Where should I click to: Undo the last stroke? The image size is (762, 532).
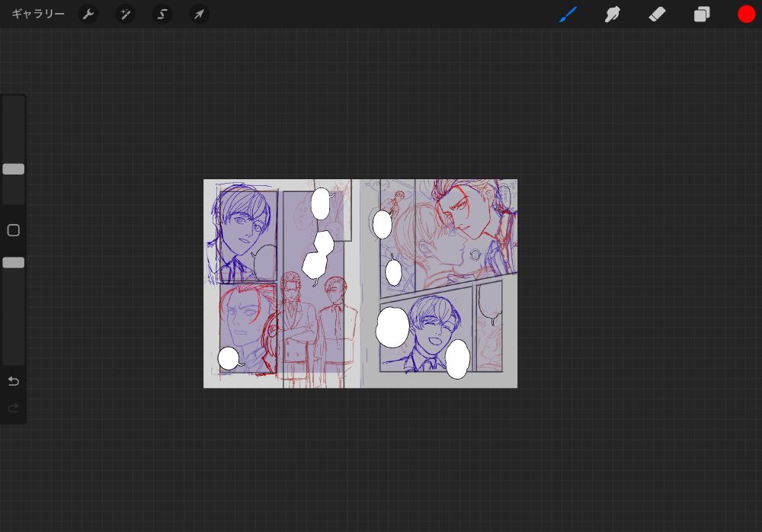[x=14, y=381]
